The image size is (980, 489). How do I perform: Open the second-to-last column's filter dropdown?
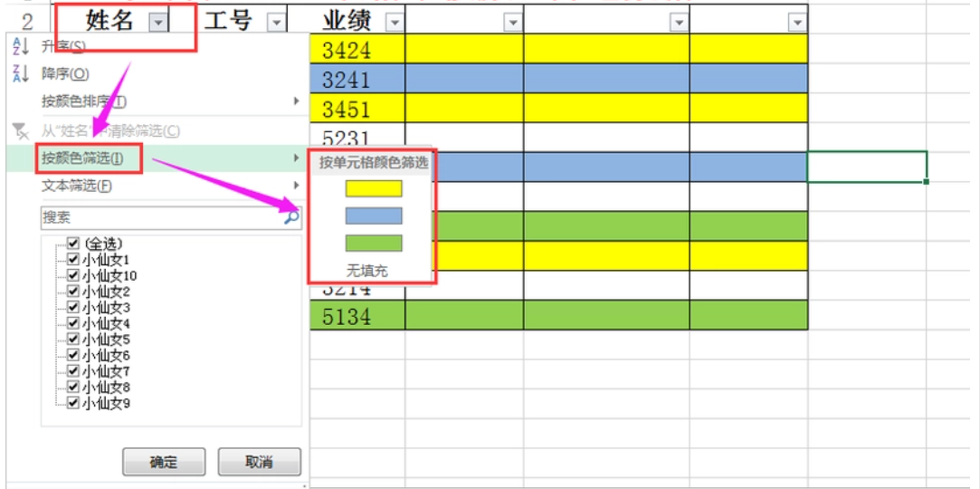[679, 24]
